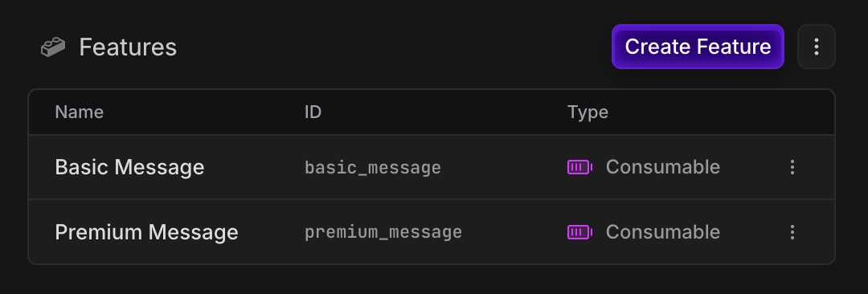The height and width of the screenshot is (294, 868).
Task: Click the features table header row
Action: coord(432,112)
